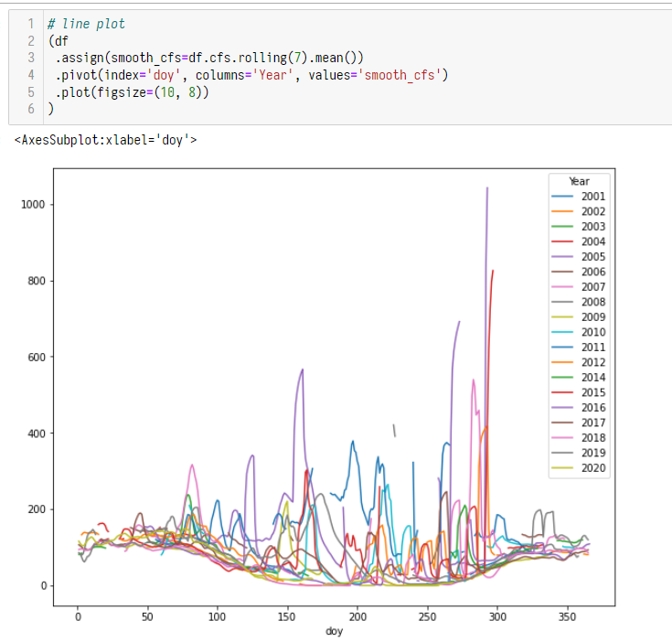The image size is (672, 642).
Task: Click the .pivot(index='doy'...) code line
Action: 251,75
